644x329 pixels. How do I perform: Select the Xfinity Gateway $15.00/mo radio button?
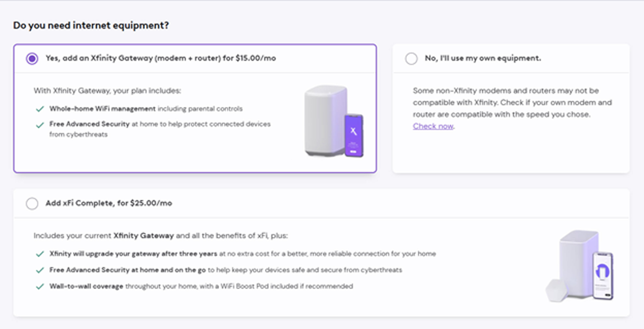[x=32, y=58]
